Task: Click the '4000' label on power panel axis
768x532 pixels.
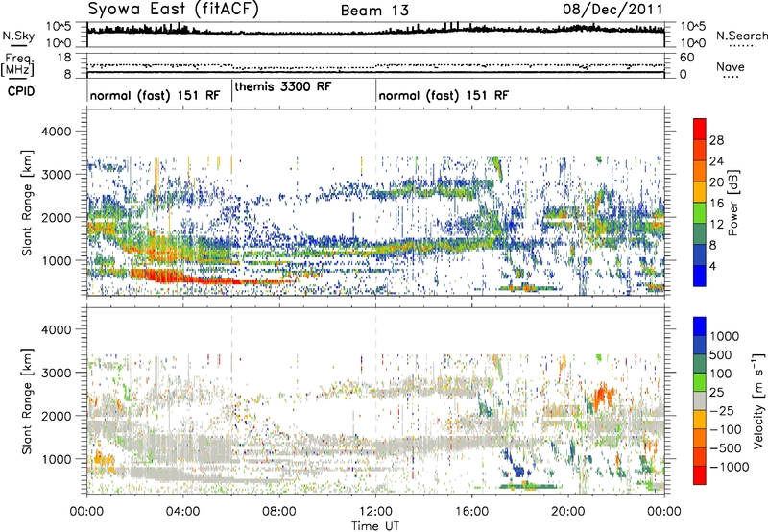Action: pyautogui.click(x=56, y=132)
